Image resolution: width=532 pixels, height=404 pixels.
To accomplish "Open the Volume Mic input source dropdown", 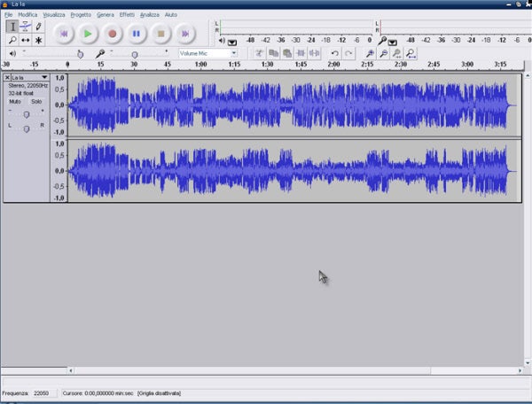I will point(207,53).
